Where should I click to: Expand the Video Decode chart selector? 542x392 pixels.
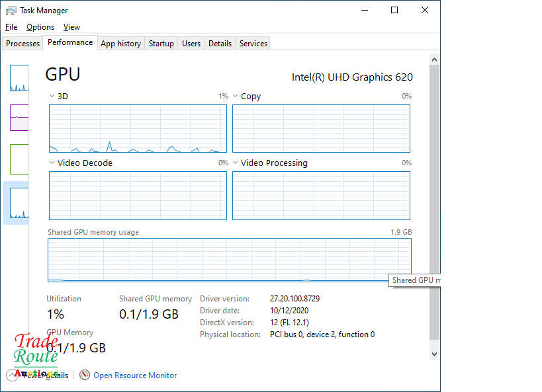click(x=51, y=163)
